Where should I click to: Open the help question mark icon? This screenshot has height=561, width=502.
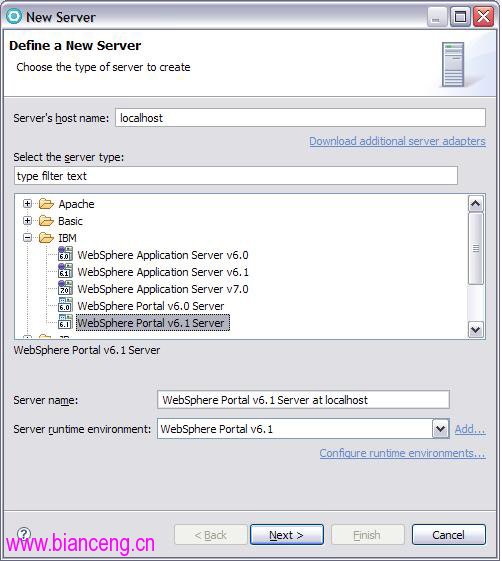click(24, 534)
